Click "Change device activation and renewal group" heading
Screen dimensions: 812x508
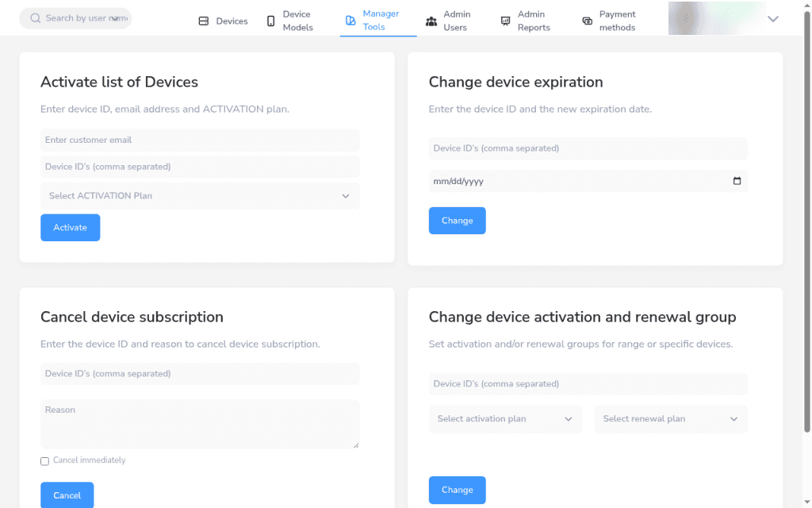tap(583, 317)
